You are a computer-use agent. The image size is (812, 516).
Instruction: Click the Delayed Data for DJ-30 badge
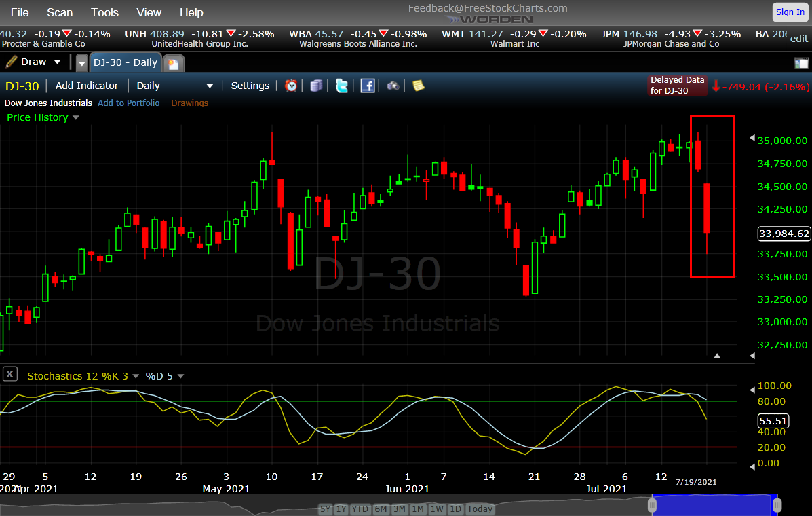678,85
